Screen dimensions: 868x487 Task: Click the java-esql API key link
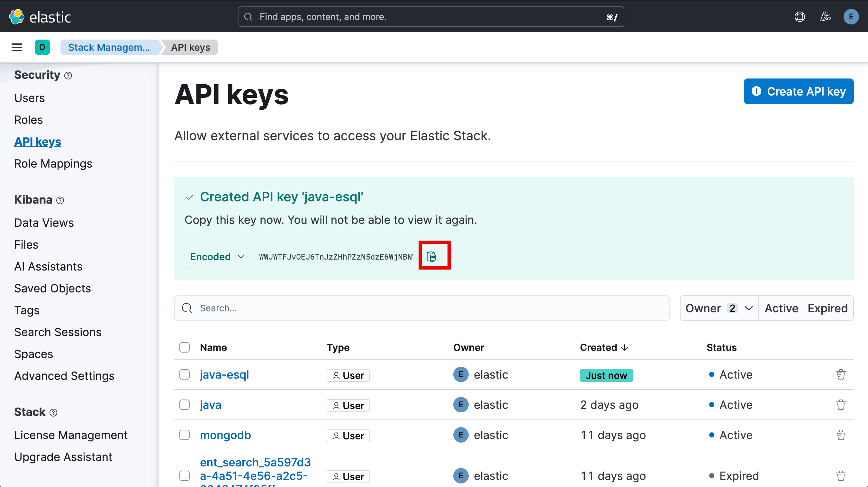[x=223, y=374]
